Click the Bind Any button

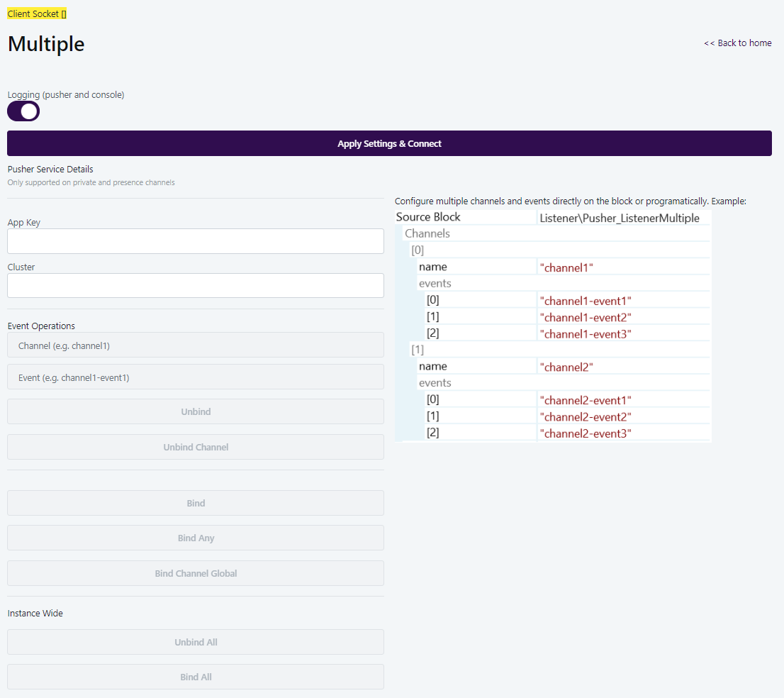click(x=196, y=537)
